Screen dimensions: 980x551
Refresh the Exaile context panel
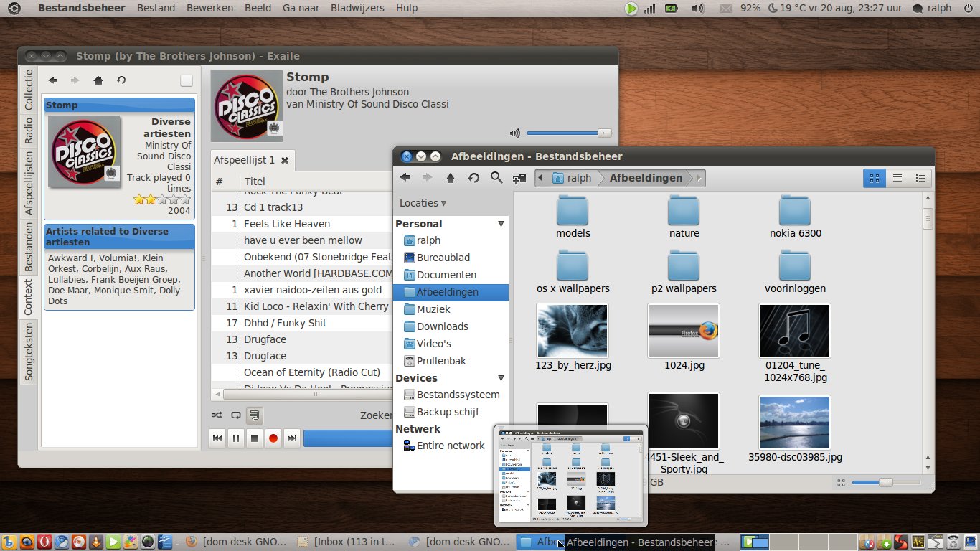point(121,80)
